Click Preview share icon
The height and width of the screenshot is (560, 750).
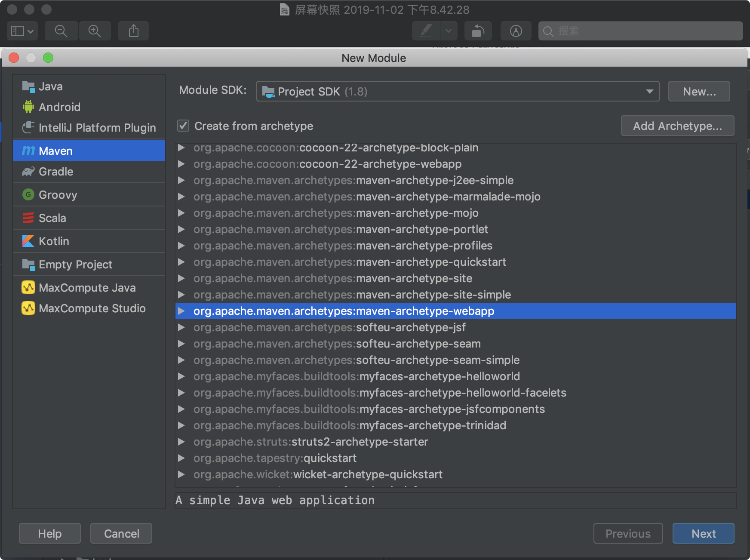tap(133, 31)
